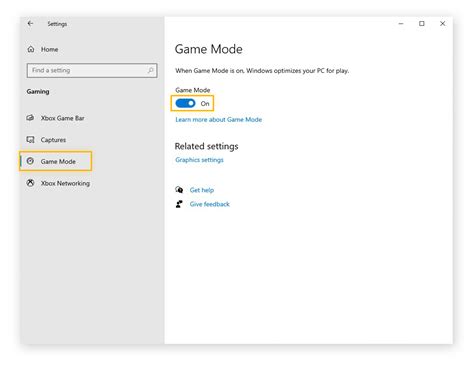
Task: Open Xbox Game Bar settings
Action: (x=62, y=118)
